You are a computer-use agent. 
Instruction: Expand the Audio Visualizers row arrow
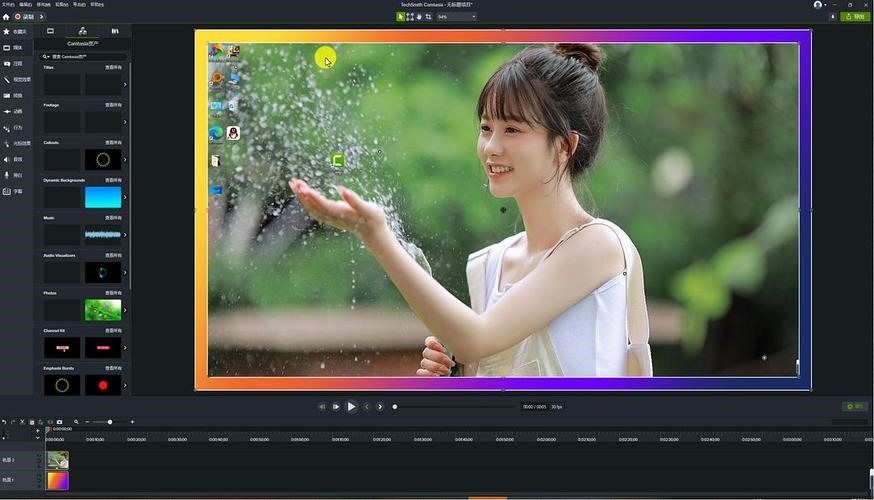point(125,273)
